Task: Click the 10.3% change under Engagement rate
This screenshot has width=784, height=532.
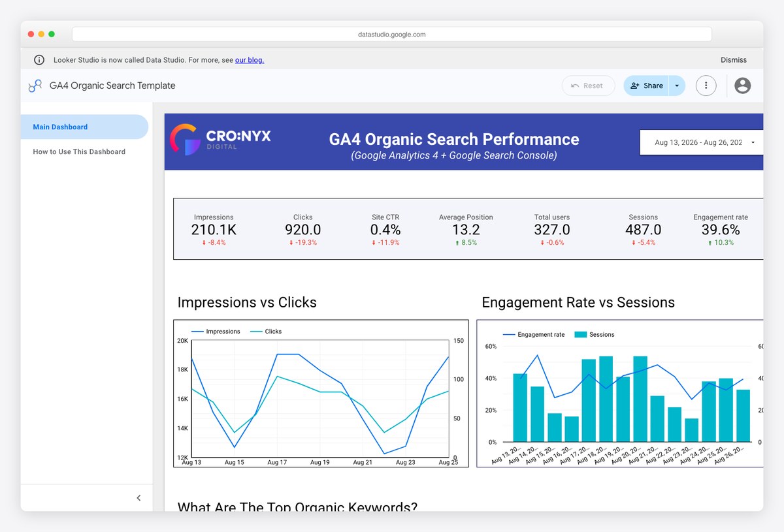Action: coord(721,243)
